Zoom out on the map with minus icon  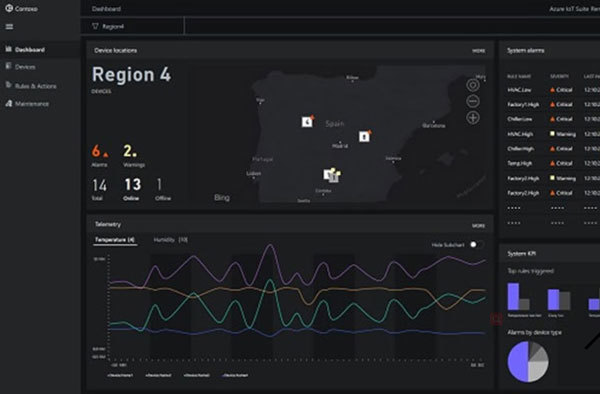point(473,101)
